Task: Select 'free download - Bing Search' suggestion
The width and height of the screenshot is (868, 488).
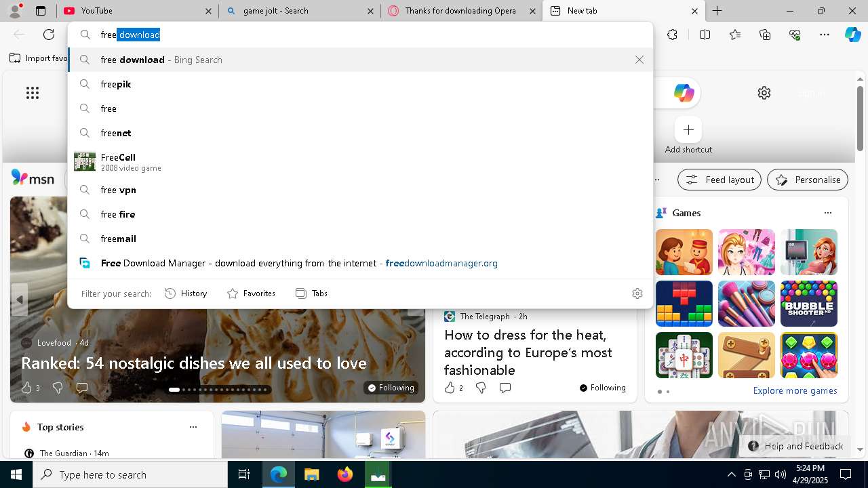Action: pyautogui.click(x=359, y=60)
